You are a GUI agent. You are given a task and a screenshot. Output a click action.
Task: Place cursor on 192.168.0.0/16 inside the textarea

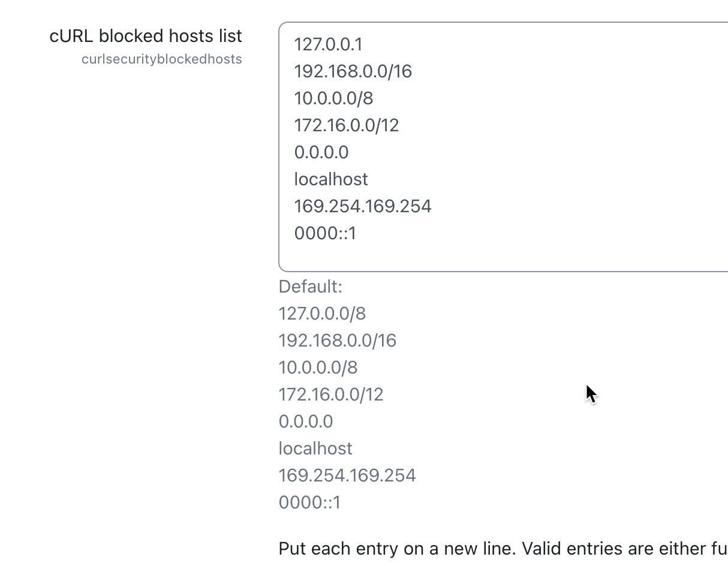[353, 71]
